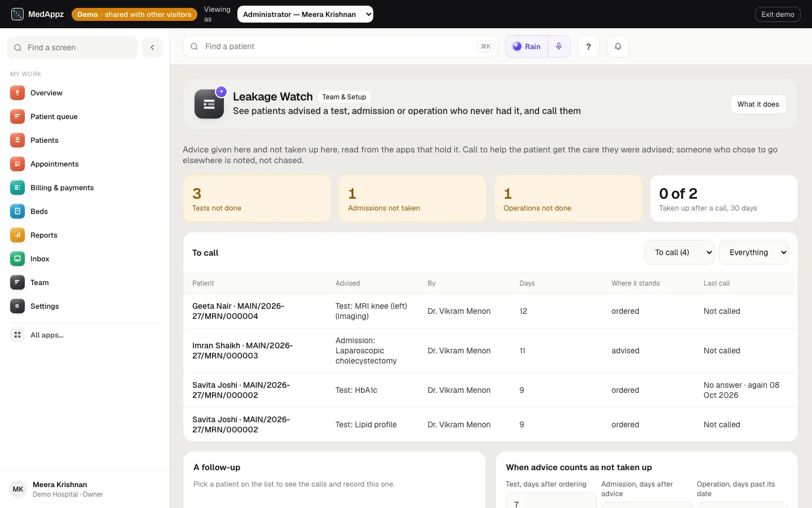Select the Tests not done card
This screenshot has height=508, width=812.
(x=257, y=198)
